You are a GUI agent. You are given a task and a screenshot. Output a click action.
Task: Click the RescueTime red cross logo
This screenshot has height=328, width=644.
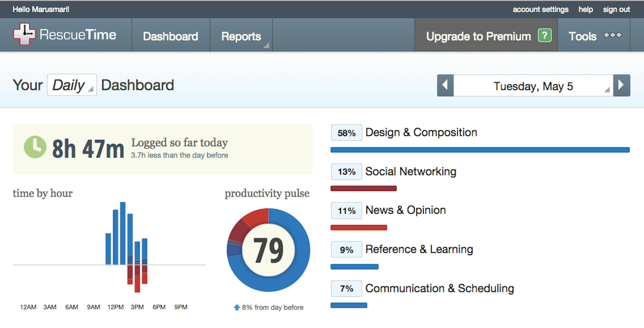click(x=24, y=34)
